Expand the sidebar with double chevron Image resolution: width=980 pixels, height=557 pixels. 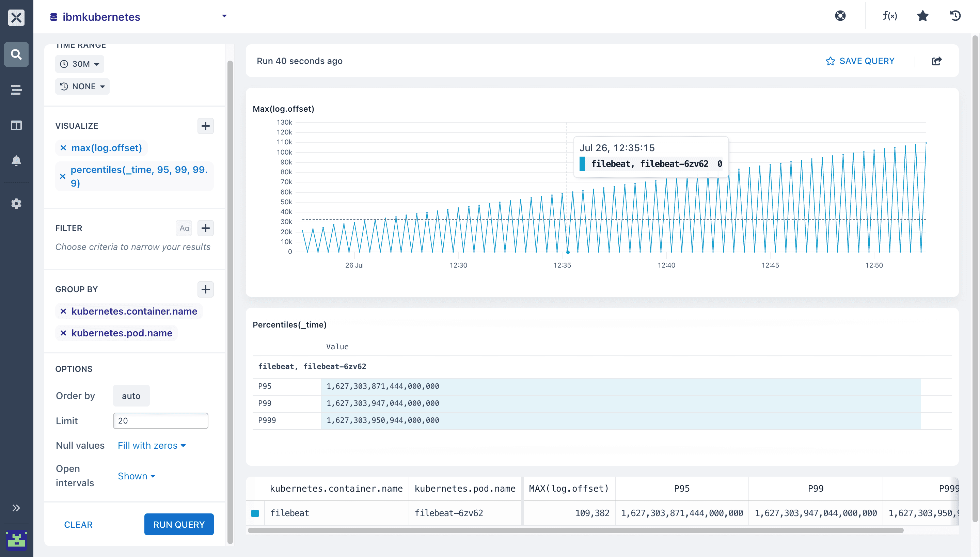(x=16, y=508)
